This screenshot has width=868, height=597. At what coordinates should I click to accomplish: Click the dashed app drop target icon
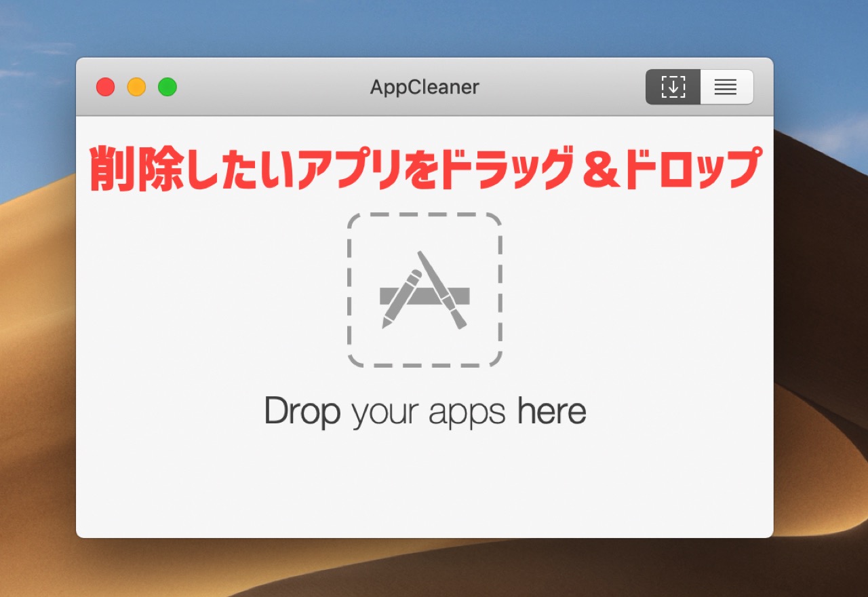425,290
